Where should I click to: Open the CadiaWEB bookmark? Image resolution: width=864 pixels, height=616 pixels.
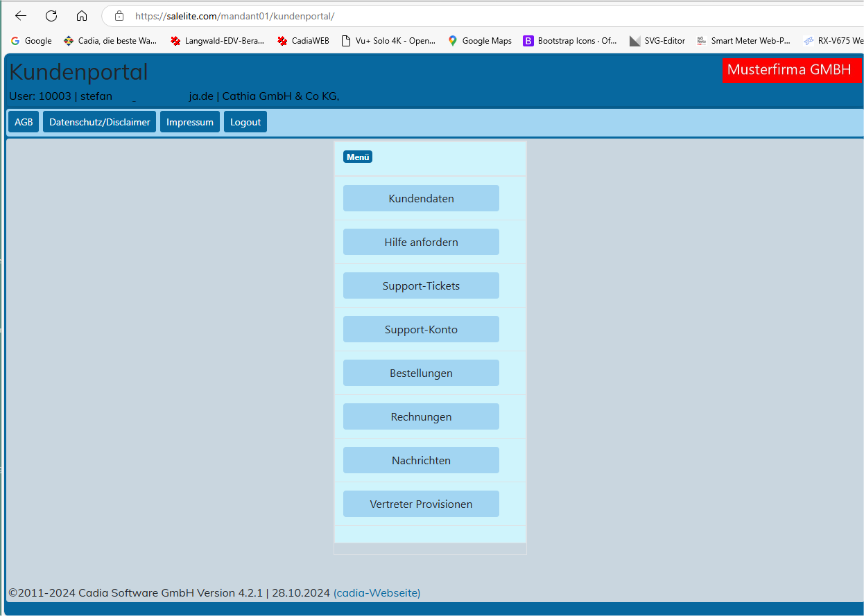(x=303, y=41)
